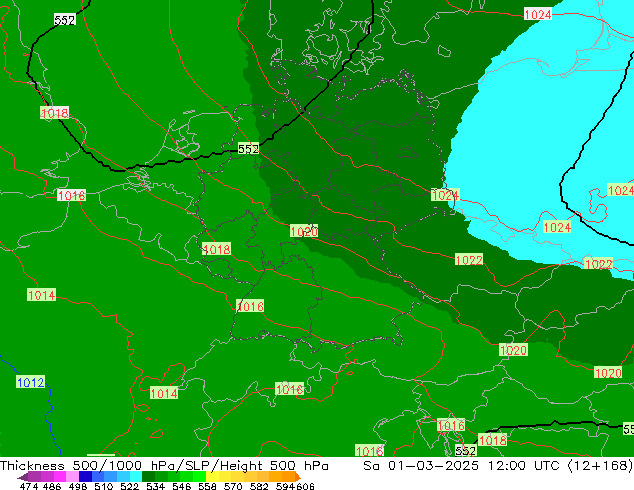The width and height of the screenshot is (634, 490).
Task: Pick the darkest green swatch in the legend
Action: (x=148, y=477)
